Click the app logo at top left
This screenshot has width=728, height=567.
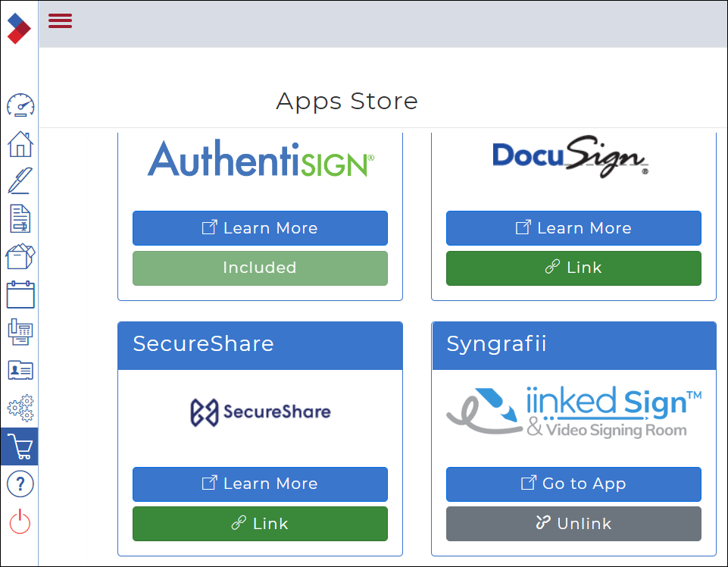click(x=19, y=29)
